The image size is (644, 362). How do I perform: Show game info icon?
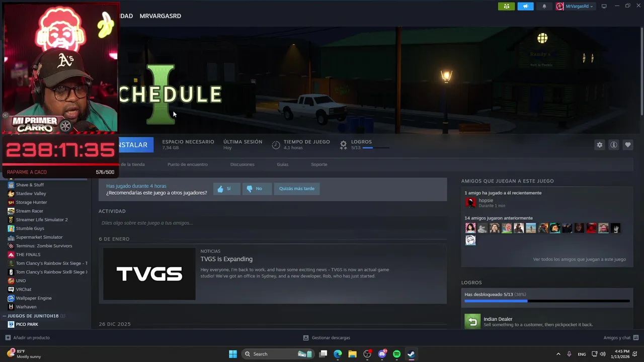614,145
